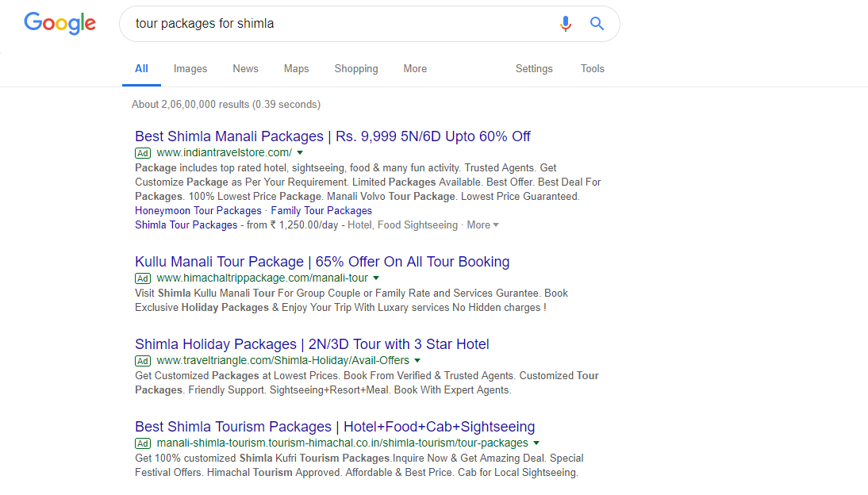Click the Ad badge beside traveltriangle.com
This screenshot has width=868, height=495.
(143, 361)
